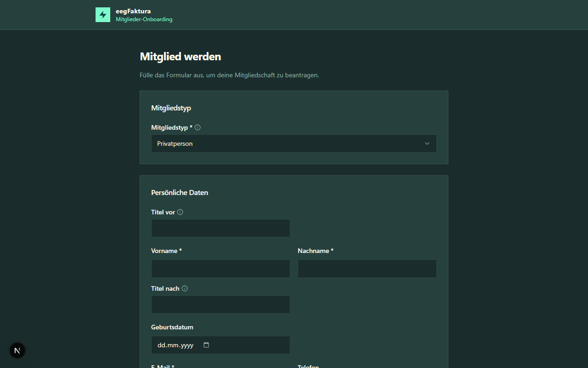Image resolution: width=588 pixels, height=368 pixels.
Task: Click the Geburtsdatum label
Action: point(172,327)
